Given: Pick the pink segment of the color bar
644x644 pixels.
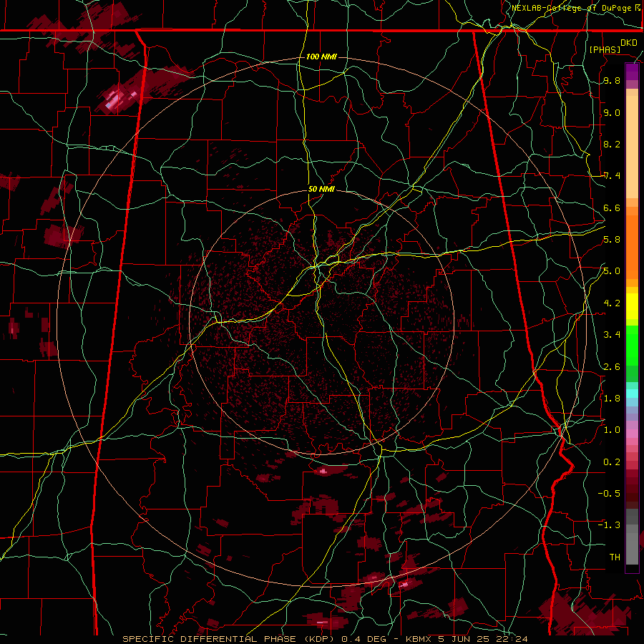Looking at the screenshot, I should click(632, 434).
